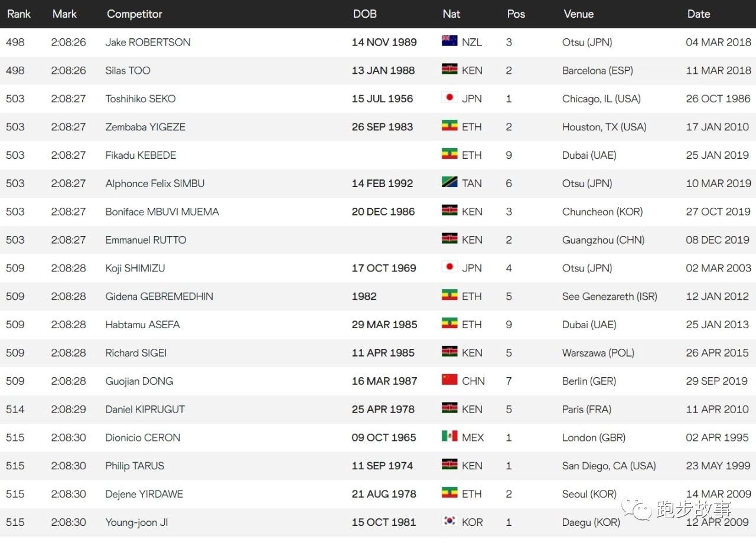756x543 pixels.
Task: Select Dionicio CERON's name link
Action: click(143, 438)
